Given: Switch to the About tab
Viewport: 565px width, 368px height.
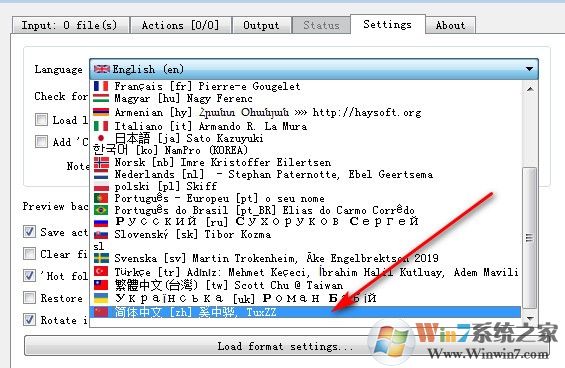Looking at the screenshot, I should tap(450, 25).
